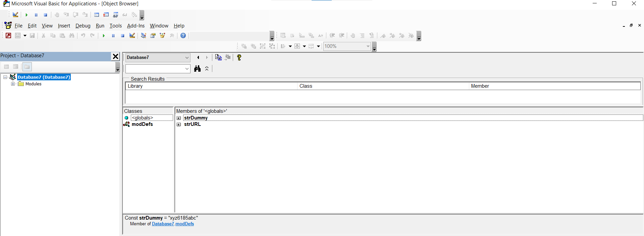Click the Copy to Clipboard icon in the Object Browser

[218, 57]
